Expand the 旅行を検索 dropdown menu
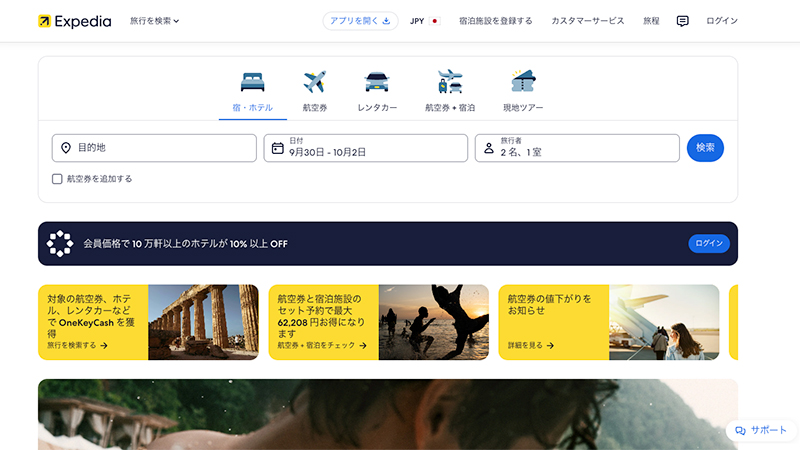 (x=155, y=21)
